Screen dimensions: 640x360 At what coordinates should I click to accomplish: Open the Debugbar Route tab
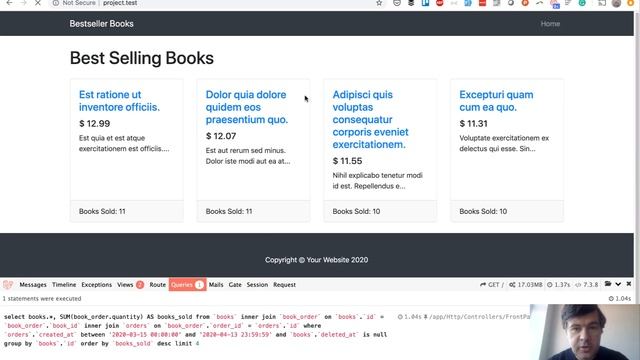(158, 284)
